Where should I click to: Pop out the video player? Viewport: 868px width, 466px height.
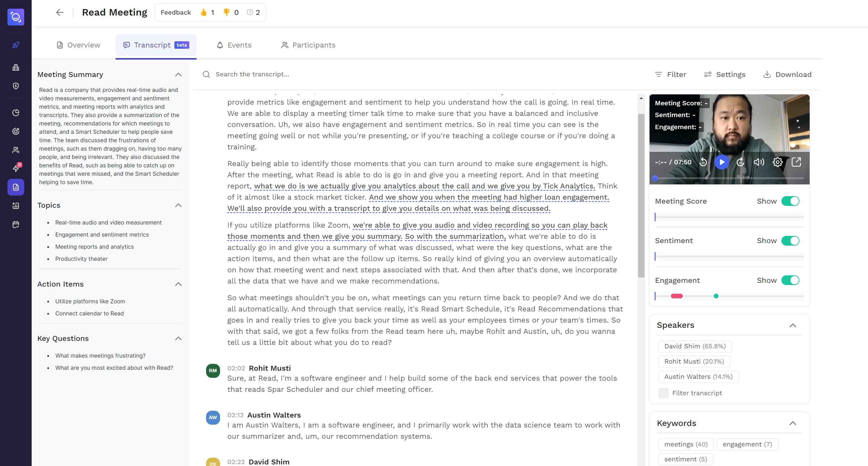pos(796,162)
